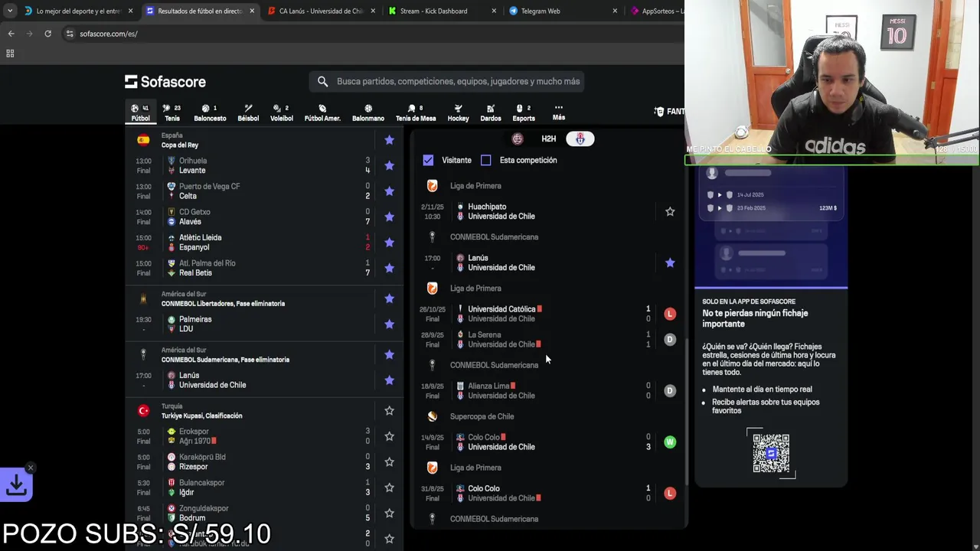Toggle favorite star for Atlètic Lleida vs Espanyol
The height and width of the screenshot is (551, 980).
(x=389, y=243)
